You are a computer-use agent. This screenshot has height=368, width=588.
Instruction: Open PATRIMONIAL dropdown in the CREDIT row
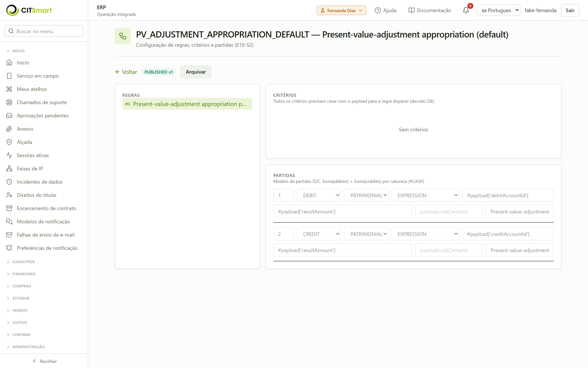point(366,234)
